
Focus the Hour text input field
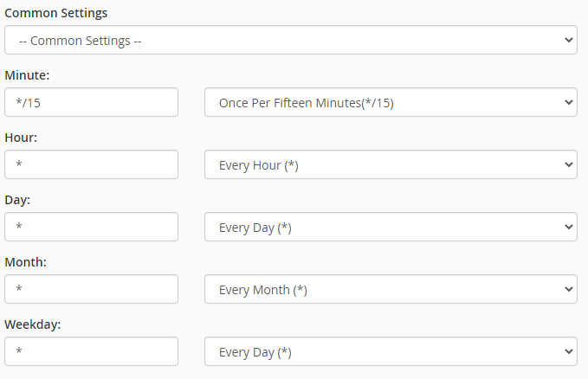pos(91,164)
